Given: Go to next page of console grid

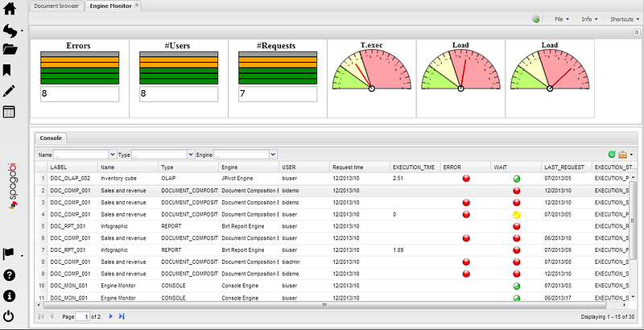Looking at the screenshot, I should coord(110,316).
